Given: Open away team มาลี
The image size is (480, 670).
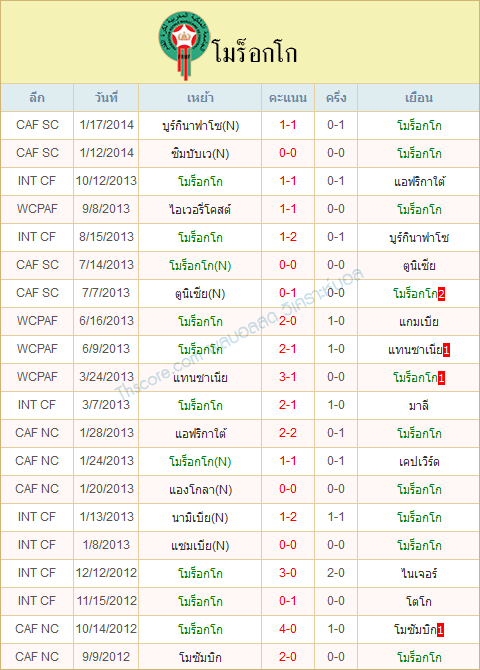Looking at the screenshot, I should click(x=419, y=405).
